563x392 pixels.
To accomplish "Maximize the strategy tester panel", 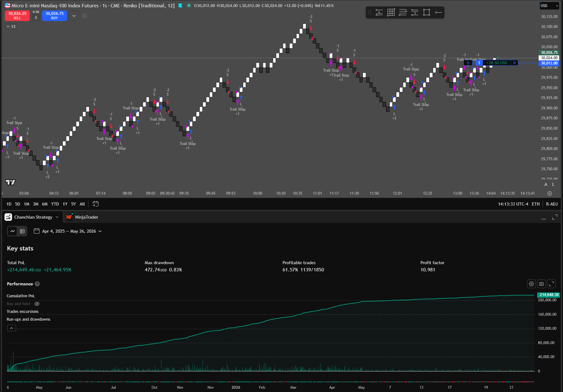I will point(555,217).
